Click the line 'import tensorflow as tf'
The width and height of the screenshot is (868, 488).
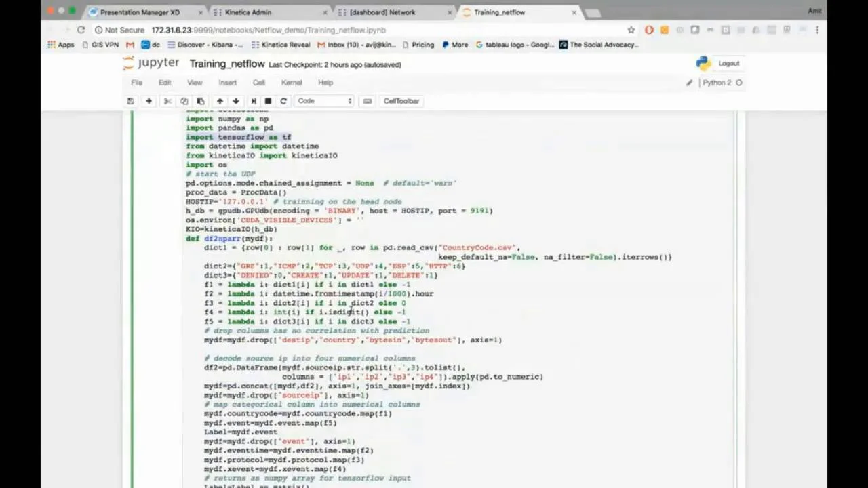[239, 137]
